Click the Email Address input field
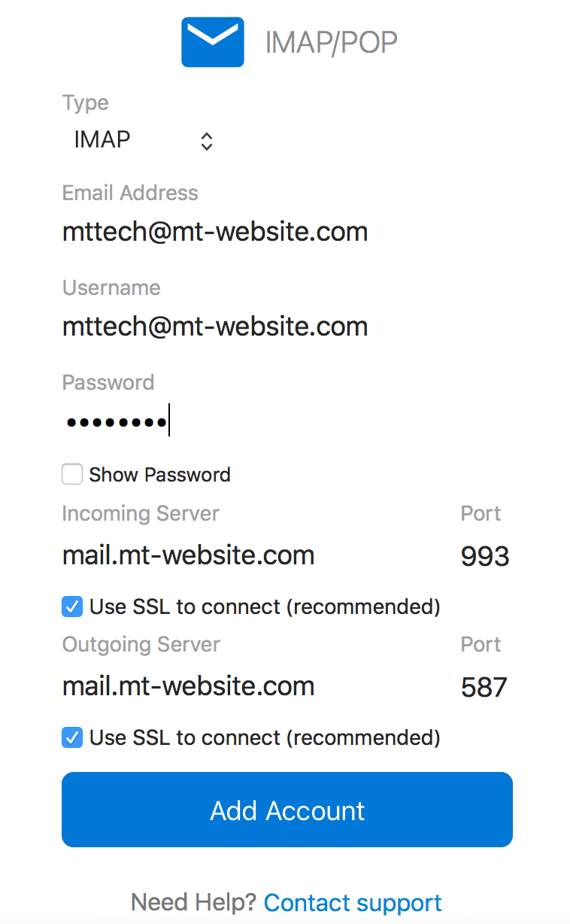570x924 pixels. point(215,232)
